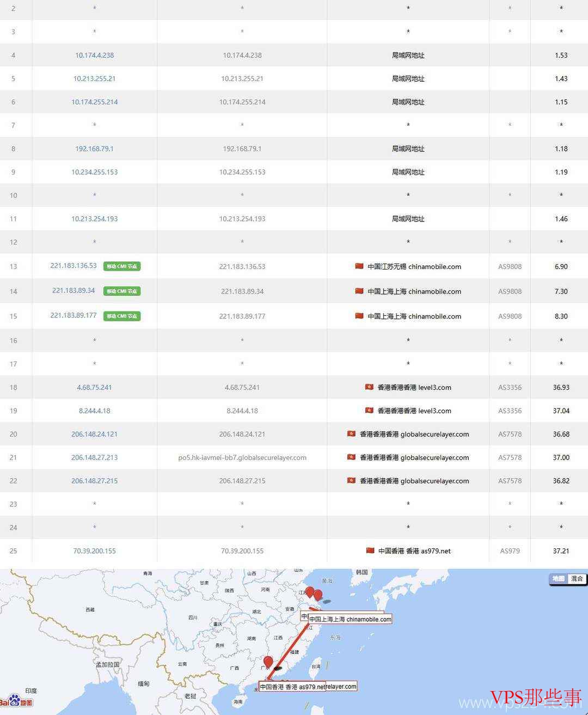Open the blue IP link 221.183.89.34
Image resolution: width=588 pixels, height=715 pixels.
tap(73, 290)
